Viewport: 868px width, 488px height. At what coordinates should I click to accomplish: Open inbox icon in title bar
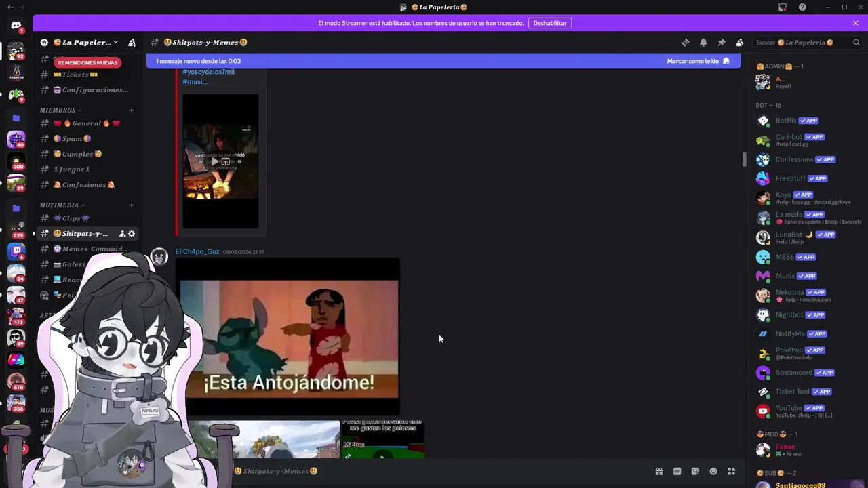coord(783,7)
